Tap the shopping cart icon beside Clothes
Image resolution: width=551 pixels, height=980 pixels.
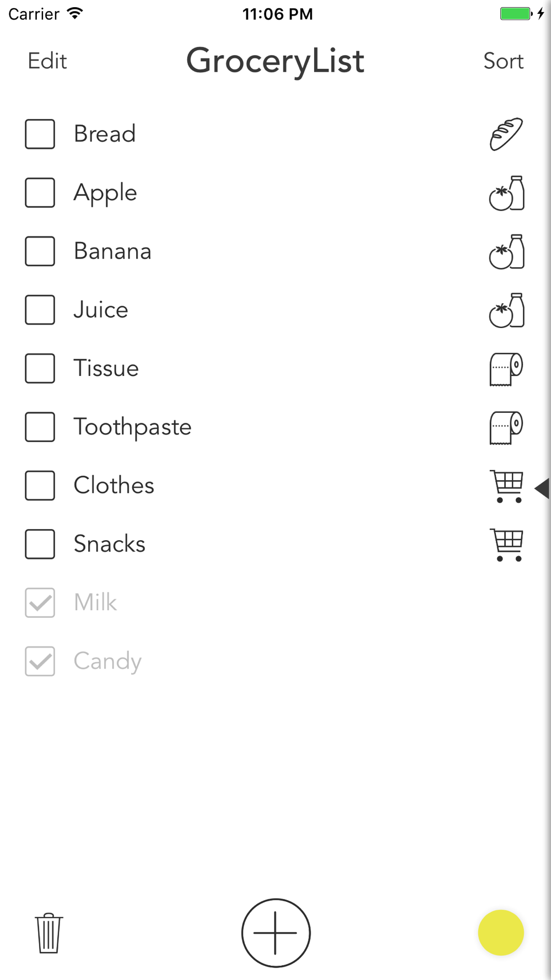pos(506,486)
